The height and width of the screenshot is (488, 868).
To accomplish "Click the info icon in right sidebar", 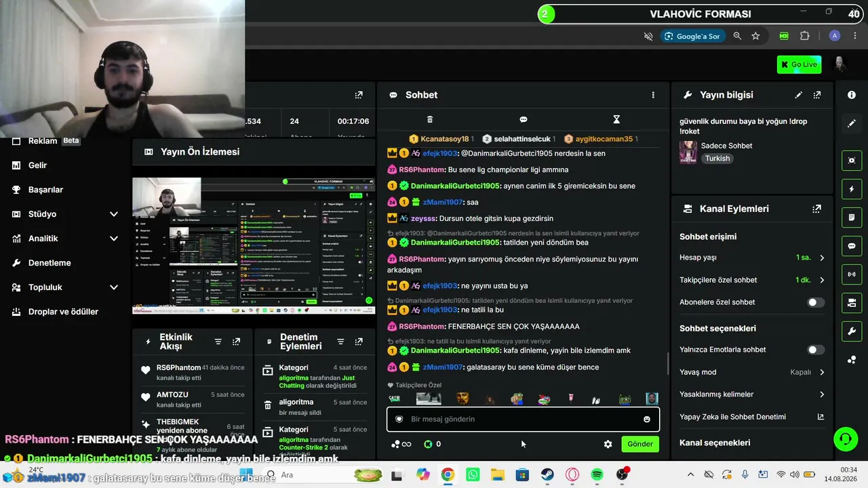I will click(x=852, y=96).
